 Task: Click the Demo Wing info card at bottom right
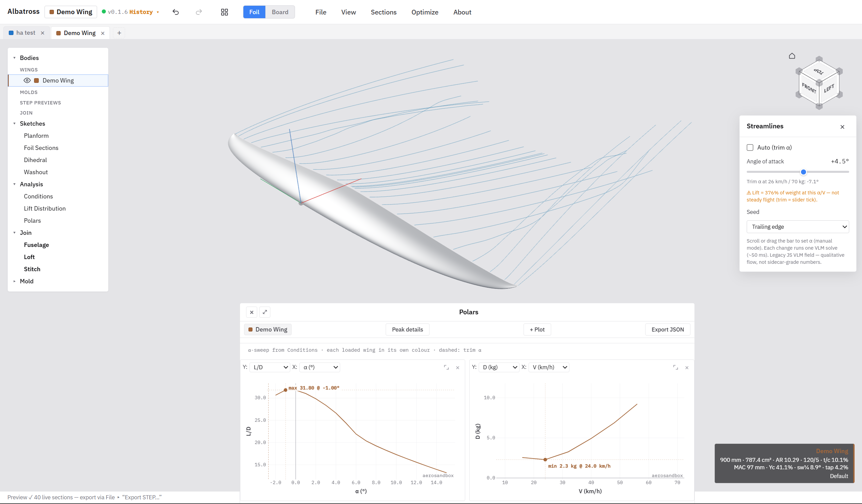[784, 464]
